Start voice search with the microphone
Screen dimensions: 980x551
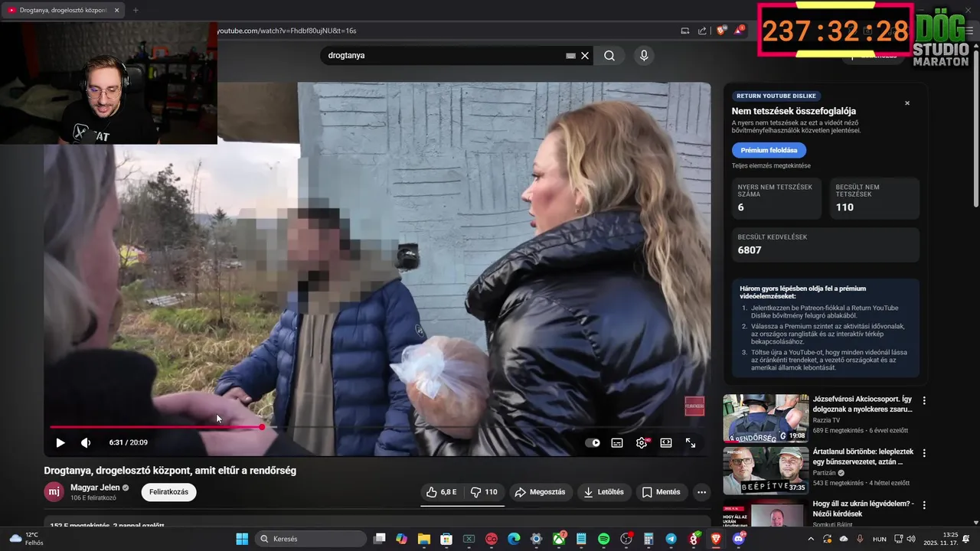click(644, 56)
